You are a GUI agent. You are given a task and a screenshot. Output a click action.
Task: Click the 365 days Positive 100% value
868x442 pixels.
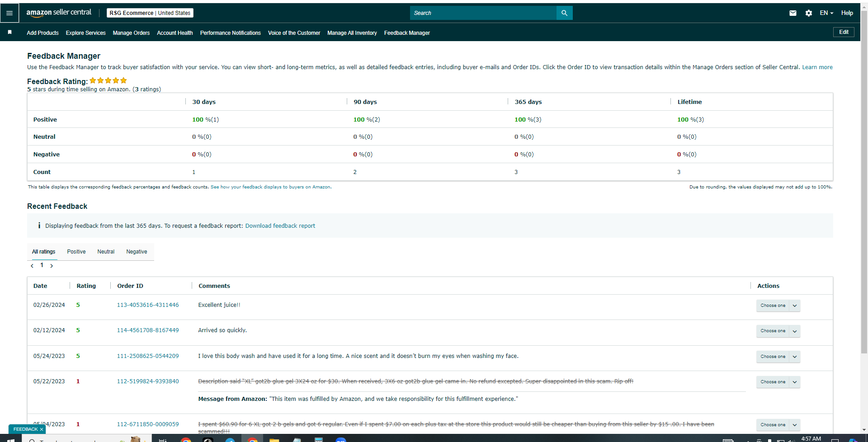[x=528, y=120]
